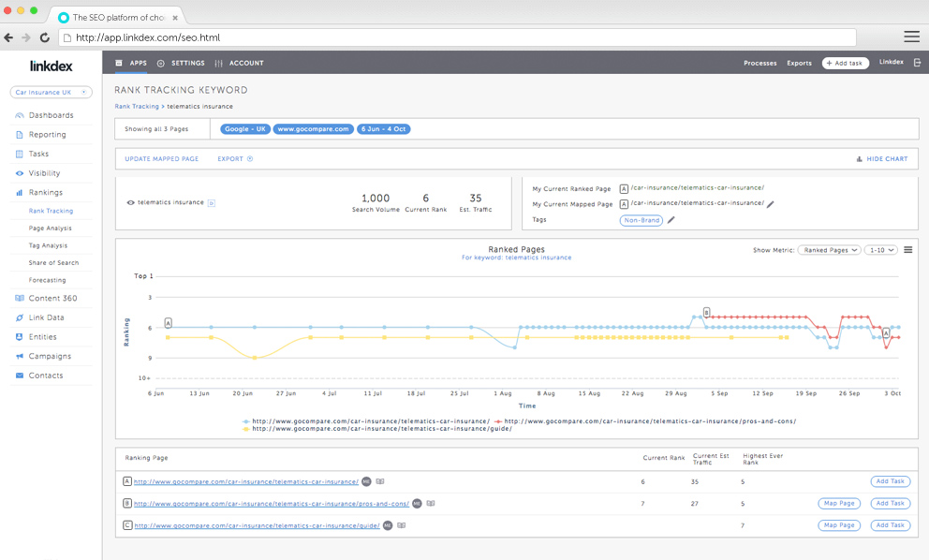Open the 1-10 range dropdown
The image size is (929, 560).
(x=881, y=250)
